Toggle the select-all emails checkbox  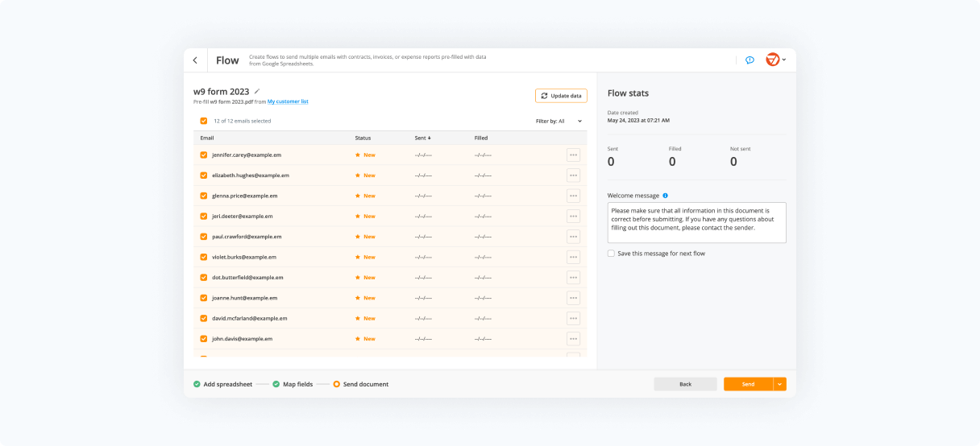[x=204, y=122]
